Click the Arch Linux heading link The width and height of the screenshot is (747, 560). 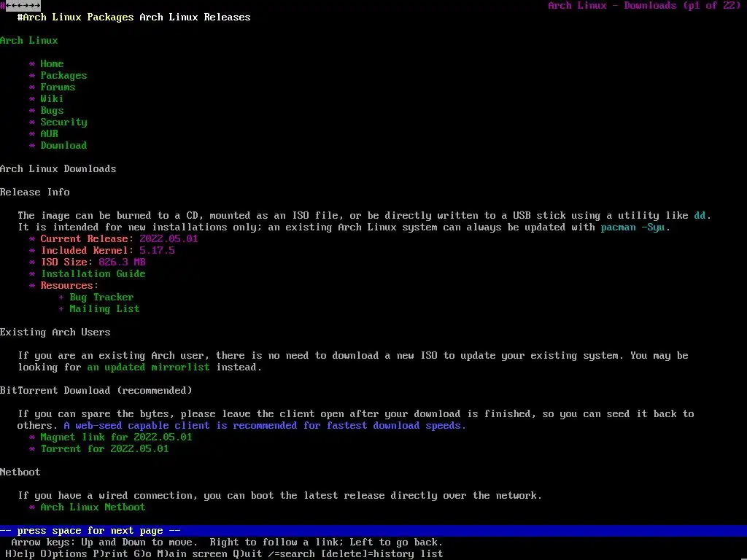point(29,41)
